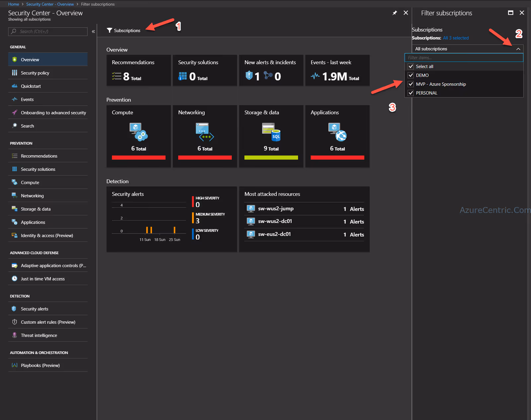Click the Playbooks icon in sidebar
Viewport: 531px width, 420px height.
[x=15, y=365]
